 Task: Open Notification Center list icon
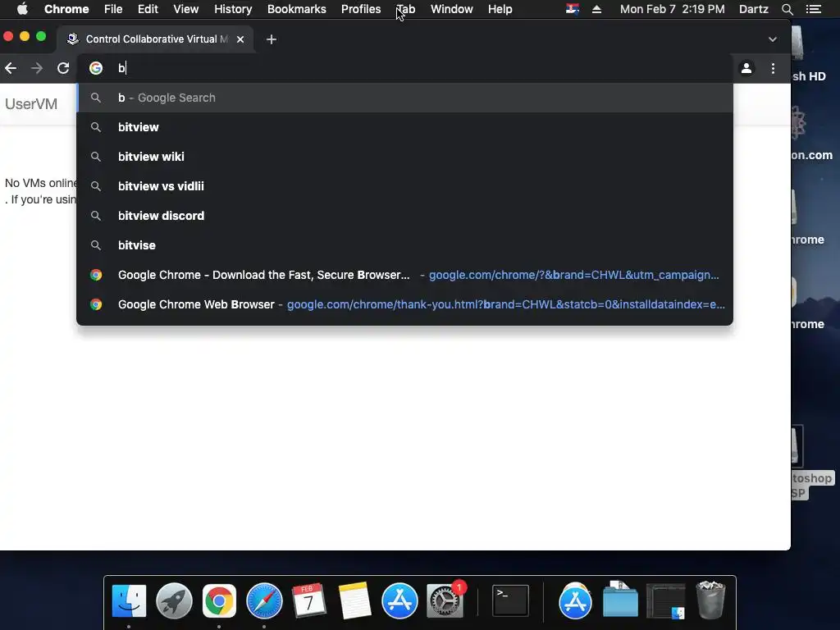[x=813, y=9]
